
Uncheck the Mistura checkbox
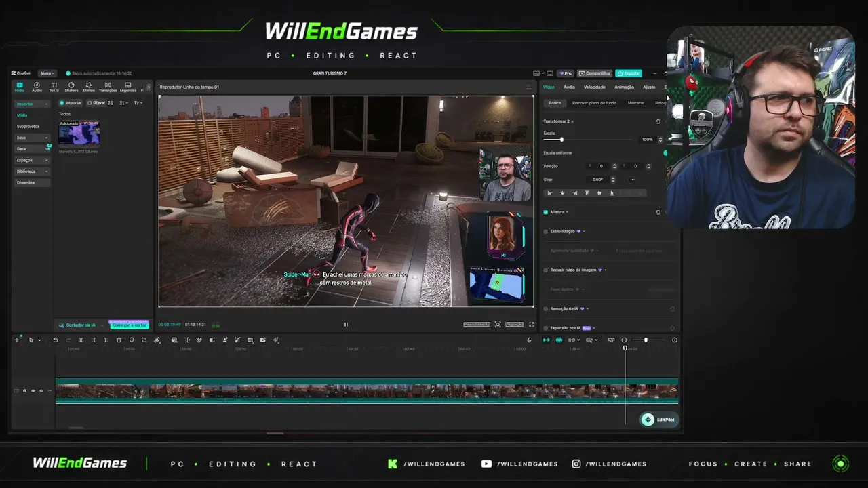click(546, 212)
